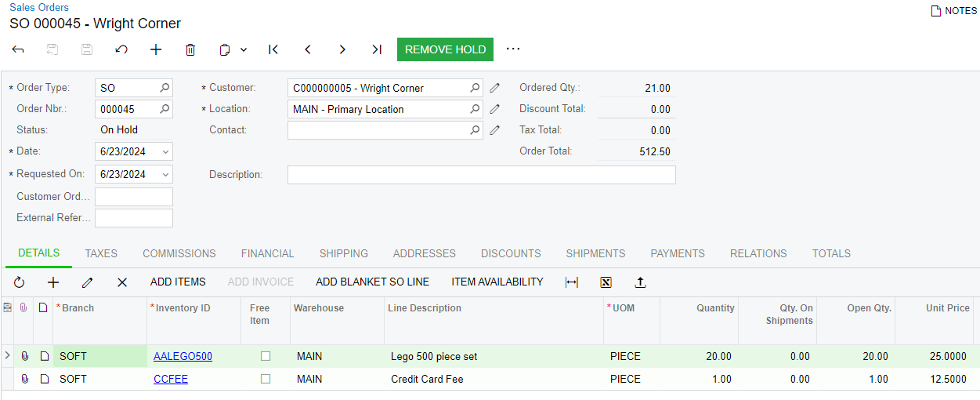The image size is (980, 400).
Task: Open the AALEGO500 inventory link
Action: click(x=183, y=356)
